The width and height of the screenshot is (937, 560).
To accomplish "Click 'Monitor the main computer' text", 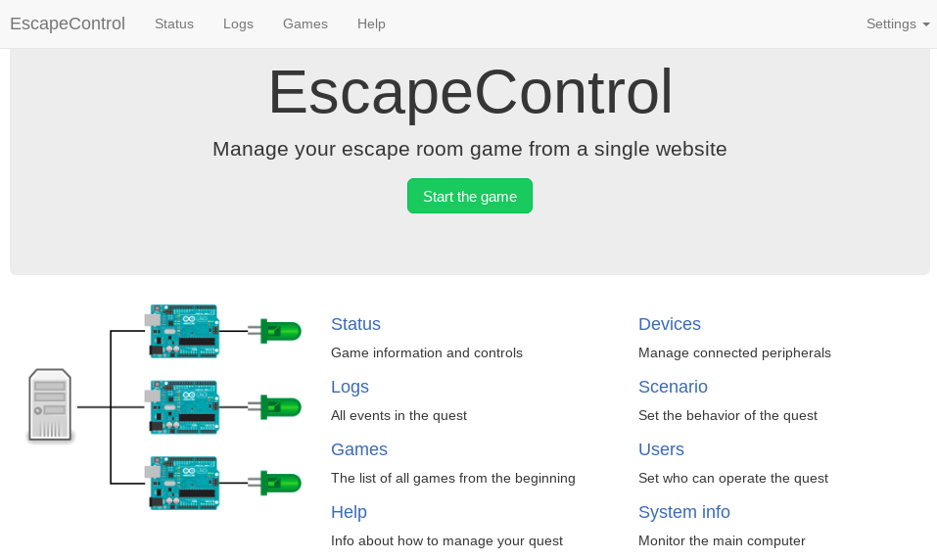I will pos(722,540).
